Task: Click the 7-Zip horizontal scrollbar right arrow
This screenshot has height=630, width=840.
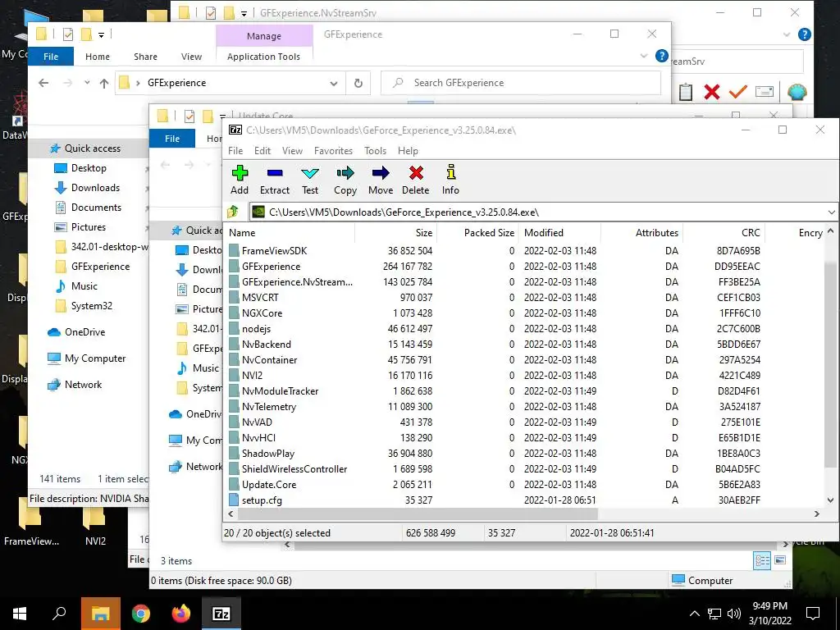Action: (x=817, y=514)
